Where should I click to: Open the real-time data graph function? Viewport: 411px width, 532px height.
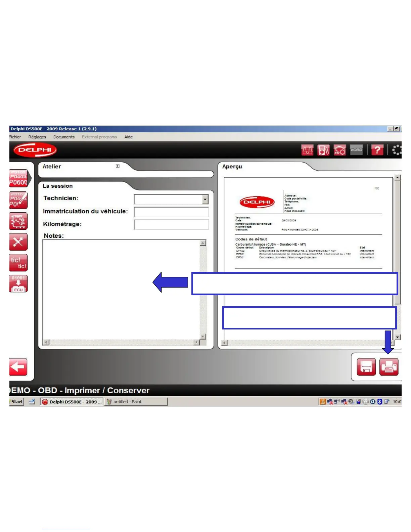[x=18, y=221]
